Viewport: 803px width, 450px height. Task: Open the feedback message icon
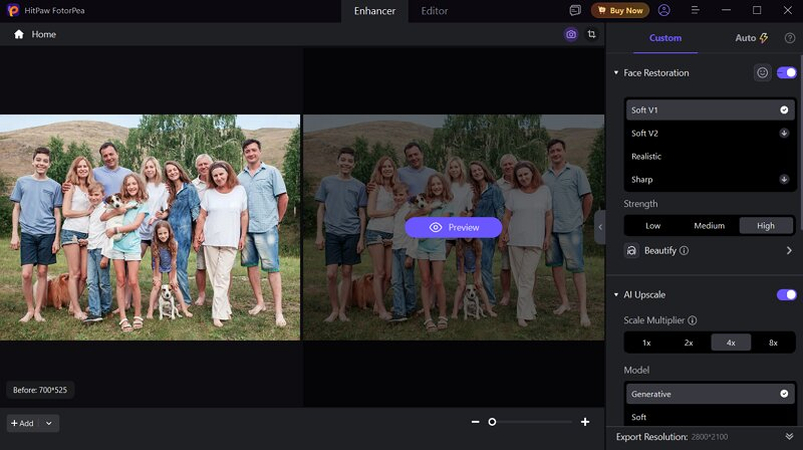click(x=575, y=10)
